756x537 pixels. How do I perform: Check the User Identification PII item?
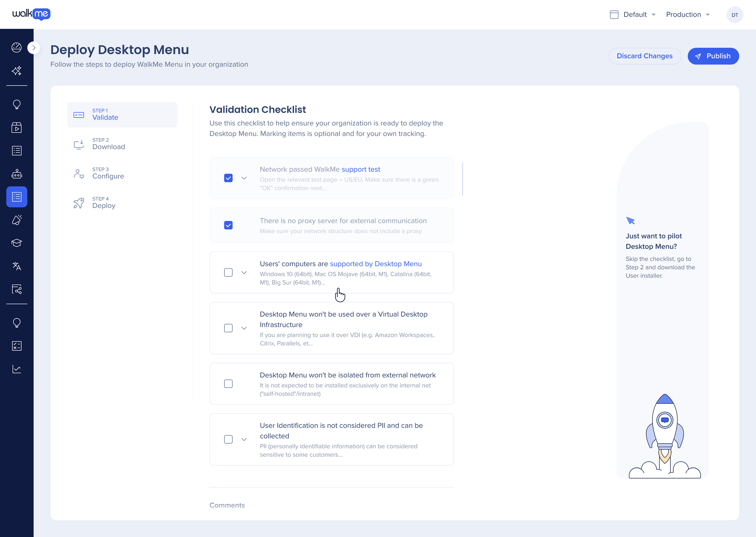point(228,439)
